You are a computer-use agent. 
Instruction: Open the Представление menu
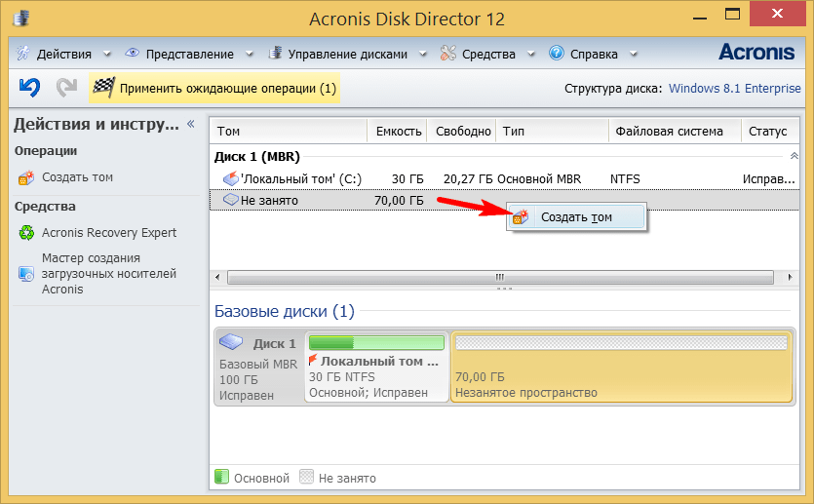point(179,54)
